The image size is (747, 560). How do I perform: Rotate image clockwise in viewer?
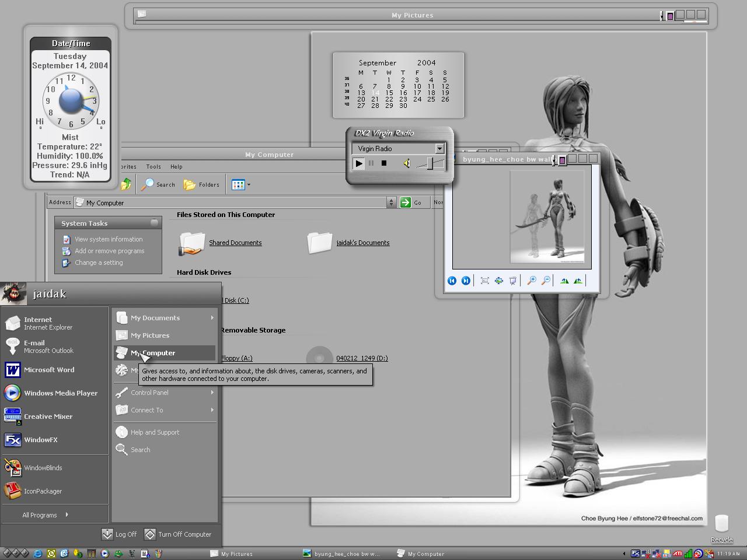coord(564,281)
